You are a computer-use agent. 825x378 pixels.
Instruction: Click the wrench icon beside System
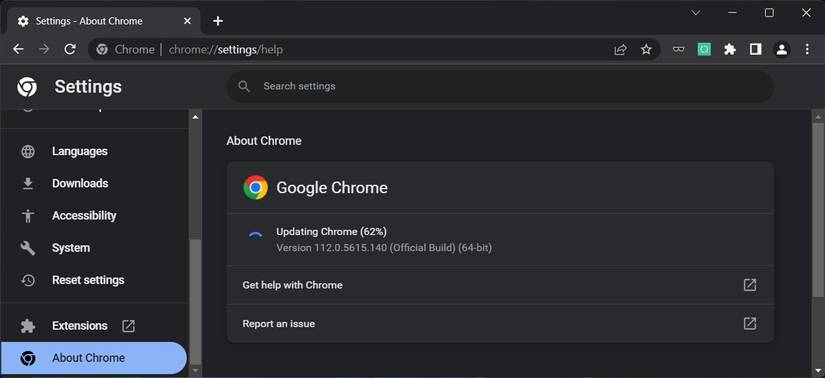click(x=28, y=248)
